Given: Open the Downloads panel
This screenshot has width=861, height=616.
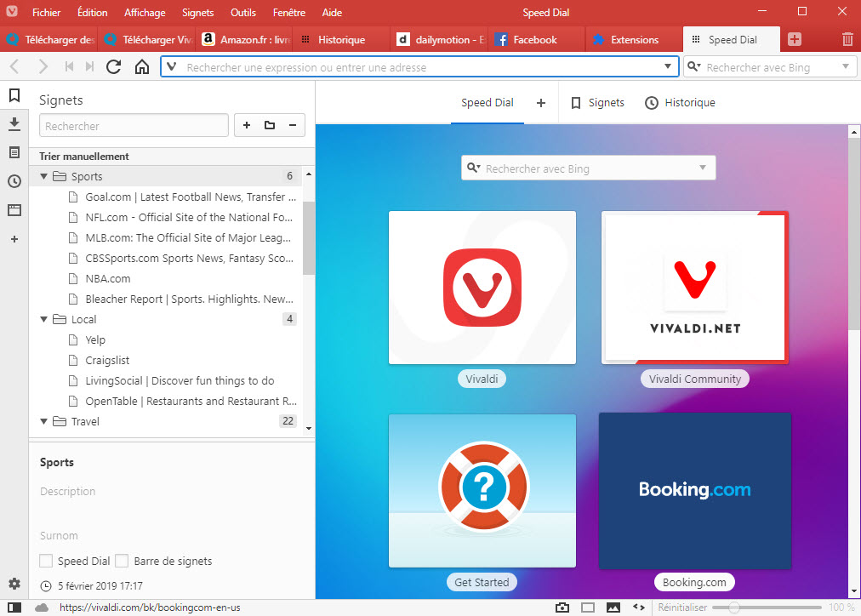Looking at the screenshot, I should pos(14,124).
